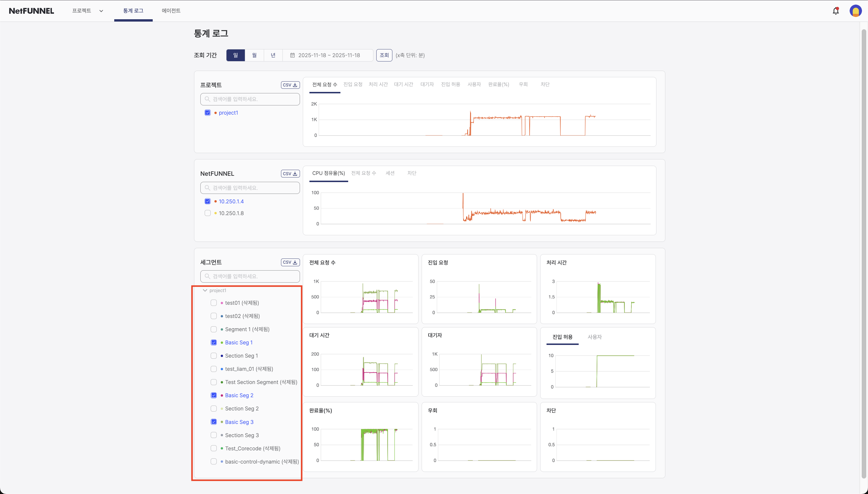868x494 pixels.
Task: Click the calendar icon in date range
Action: coord(292,55)
